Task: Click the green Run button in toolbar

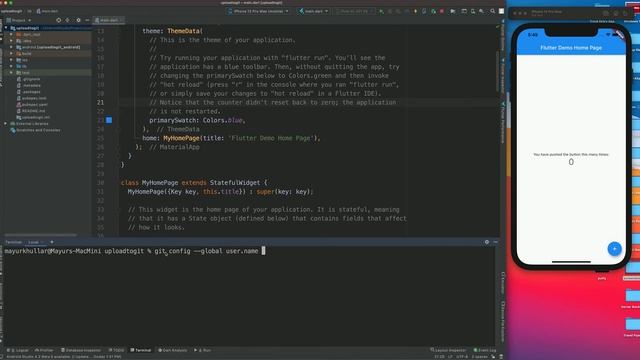Action: [381, 11]
